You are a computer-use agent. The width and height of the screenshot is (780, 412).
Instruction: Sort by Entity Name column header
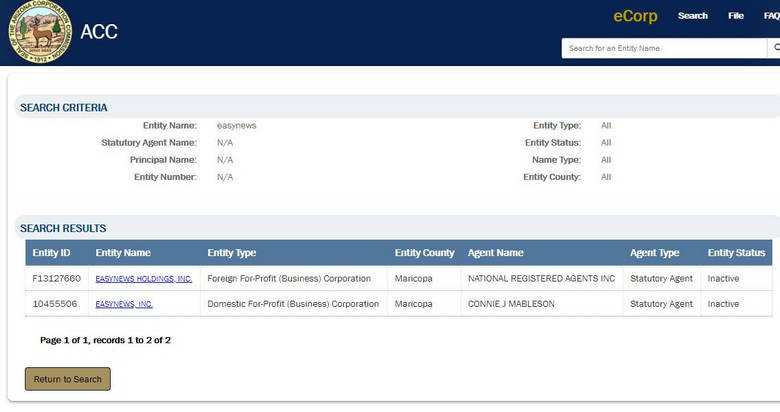click(x=123, y=253)
